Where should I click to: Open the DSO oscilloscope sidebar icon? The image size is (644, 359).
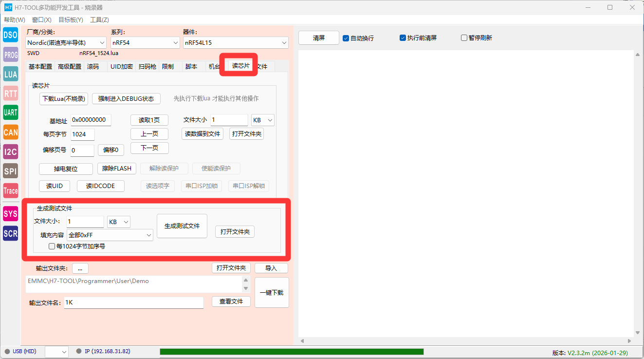[x=10, y=36]
